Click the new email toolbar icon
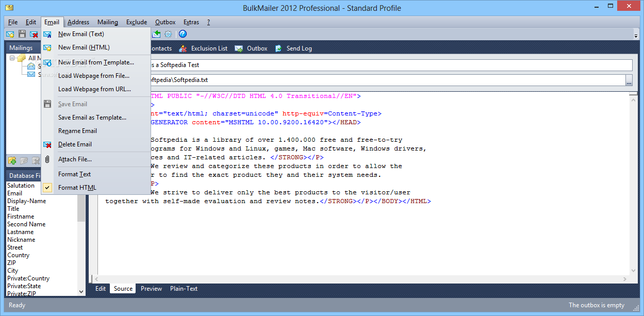This screenshot has height=316, width=644. pos(10,34)
